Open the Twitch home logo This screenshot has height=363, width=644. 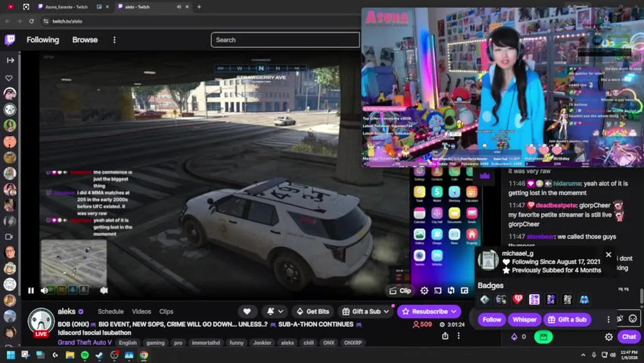click(10, 40)
